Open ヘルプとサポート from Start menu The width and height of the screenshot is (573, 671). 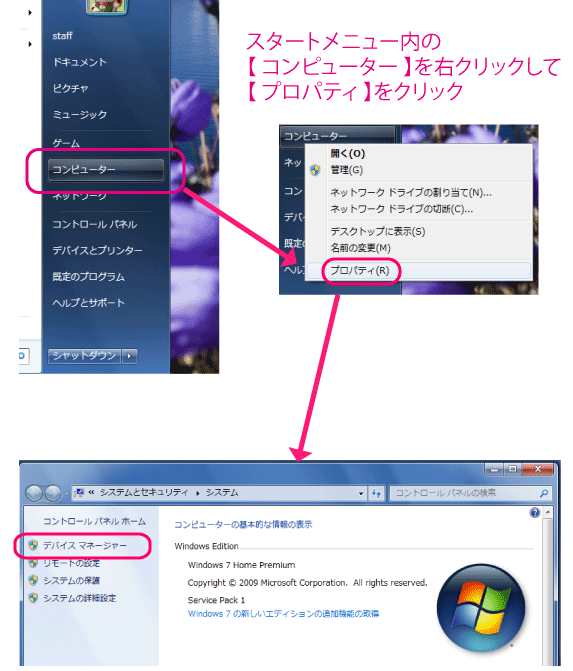pos(88,303)
